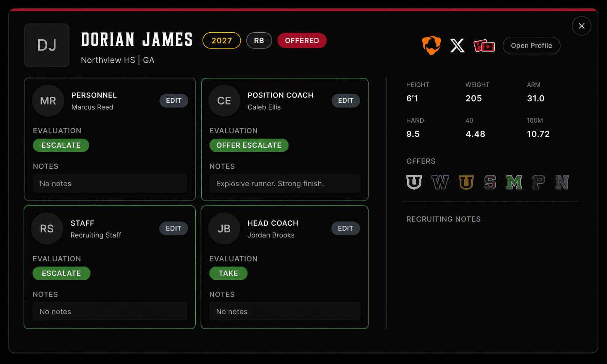This screenshot has height=364, width=607.
Task: Close the Dorian James dialog
Action: 582,26
